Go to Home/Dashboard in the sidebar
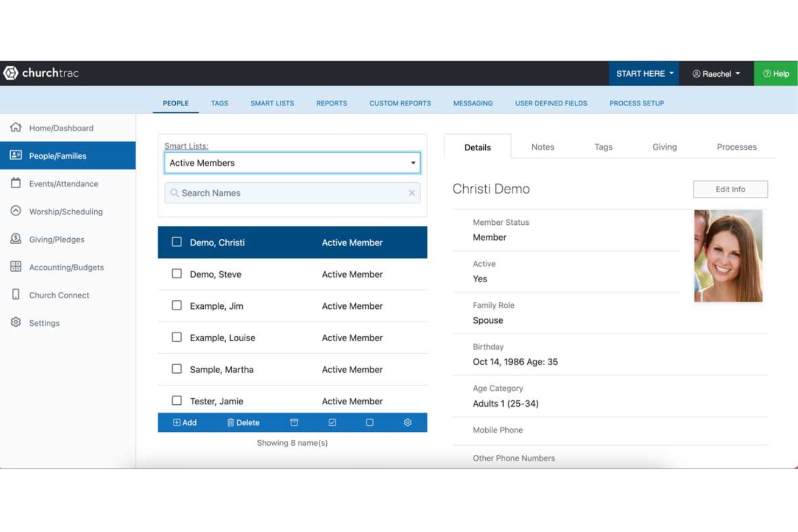 point(61,128)
